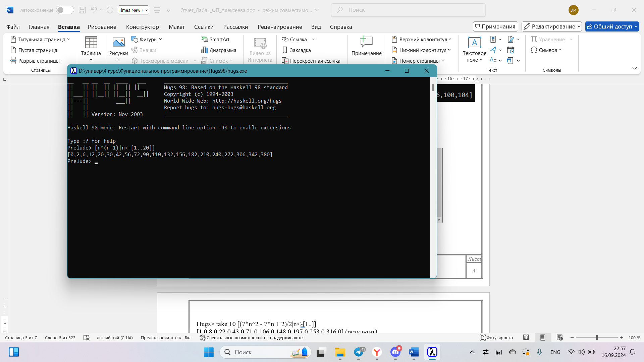Click the Примечание comment icon in ribbon
Image resolution: width=644 pixels, height=362 pixels.
(366, 42)
